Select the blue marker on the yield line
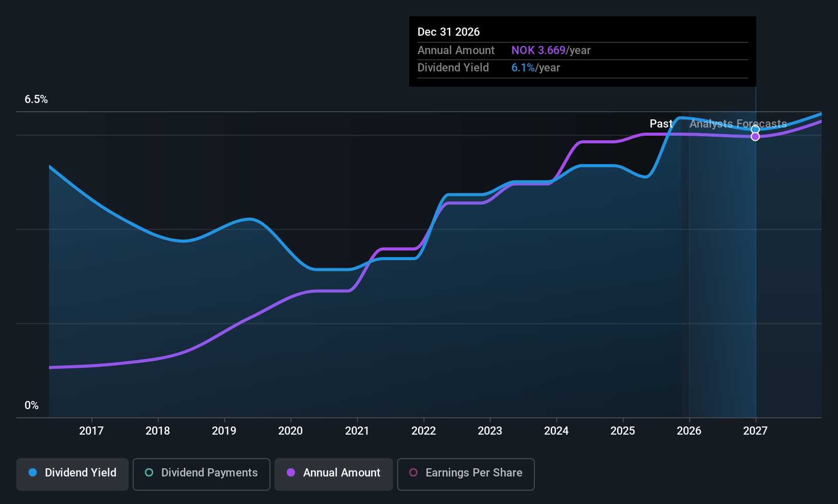Image resolution: width=838 pixels, height=504 pixels. (x=755, y=129)
